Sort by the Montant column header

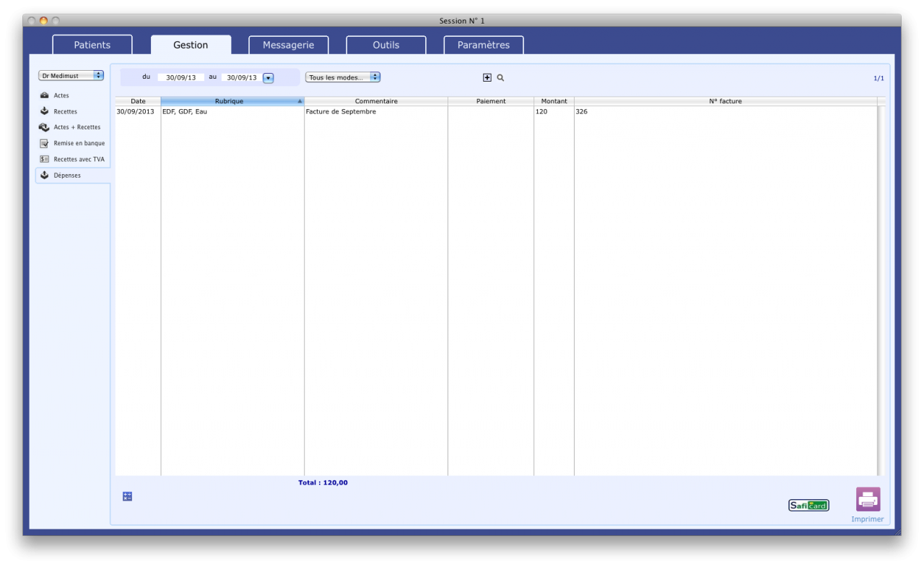point(554,101)
